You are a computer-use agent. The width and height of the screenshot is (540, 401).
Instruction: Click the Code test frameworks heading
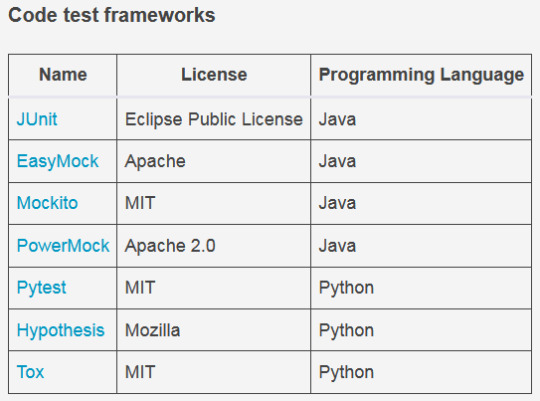click(x=112, y=16)
